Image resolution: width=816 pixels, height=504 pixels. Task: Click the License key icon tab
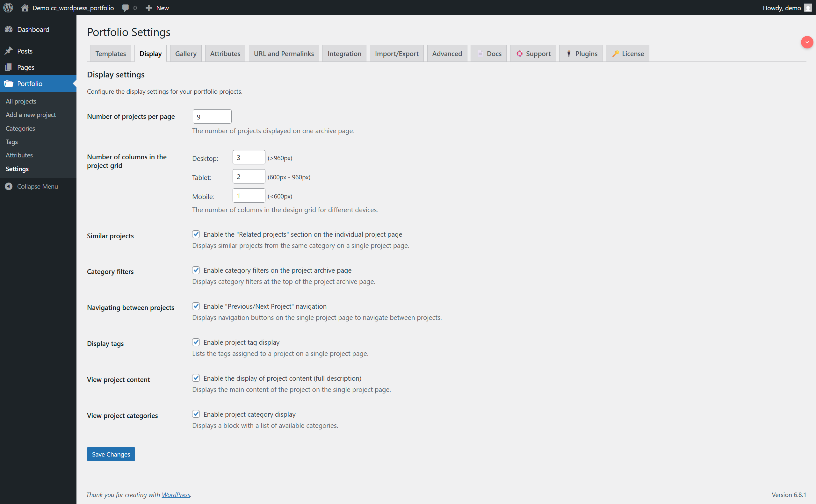(x=615, y=53)
